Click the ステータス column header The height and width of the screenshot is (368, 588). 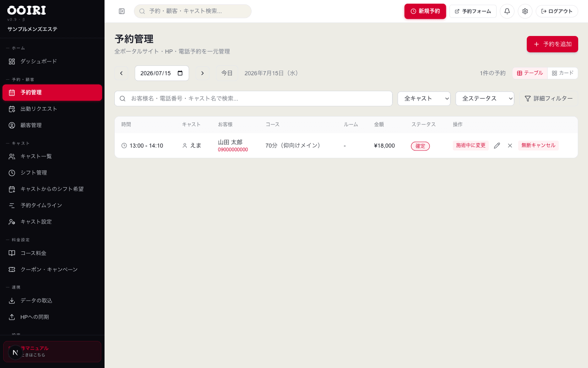[x=423, y=124]
